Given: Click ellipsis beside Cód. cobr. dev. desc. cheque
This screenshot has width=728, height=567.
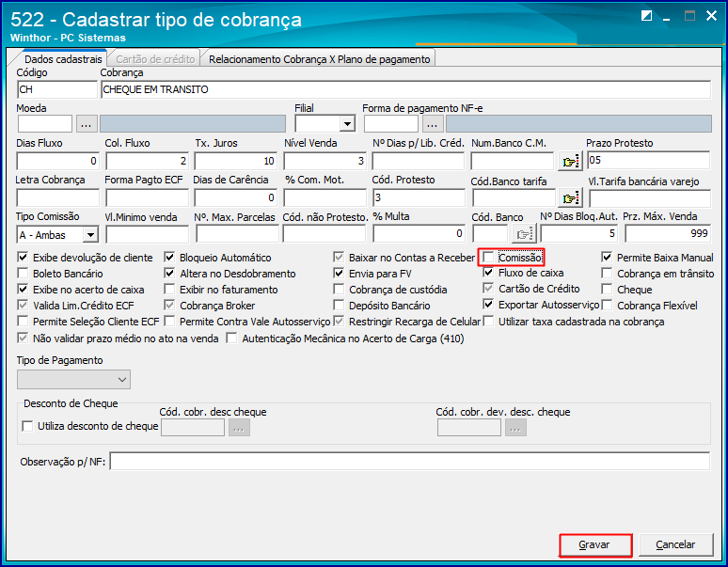Looking at the screenshot, I should [x=515, y=428].
